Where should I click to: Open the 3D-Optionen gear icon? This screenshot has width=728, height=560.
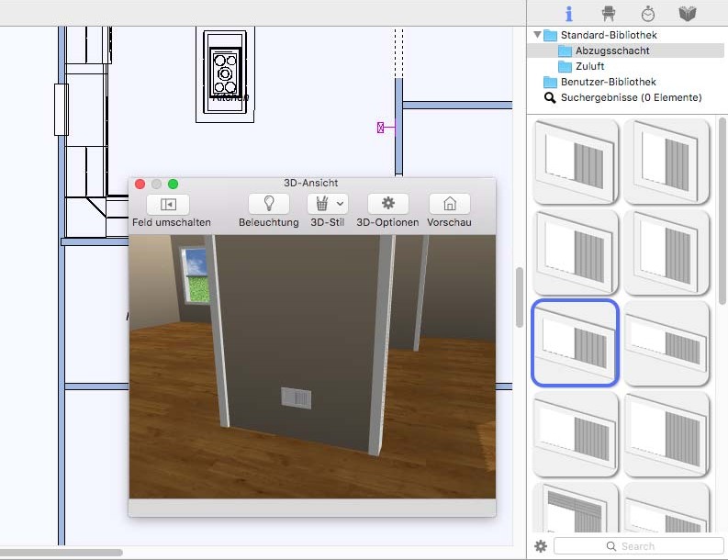click(387, 204)
